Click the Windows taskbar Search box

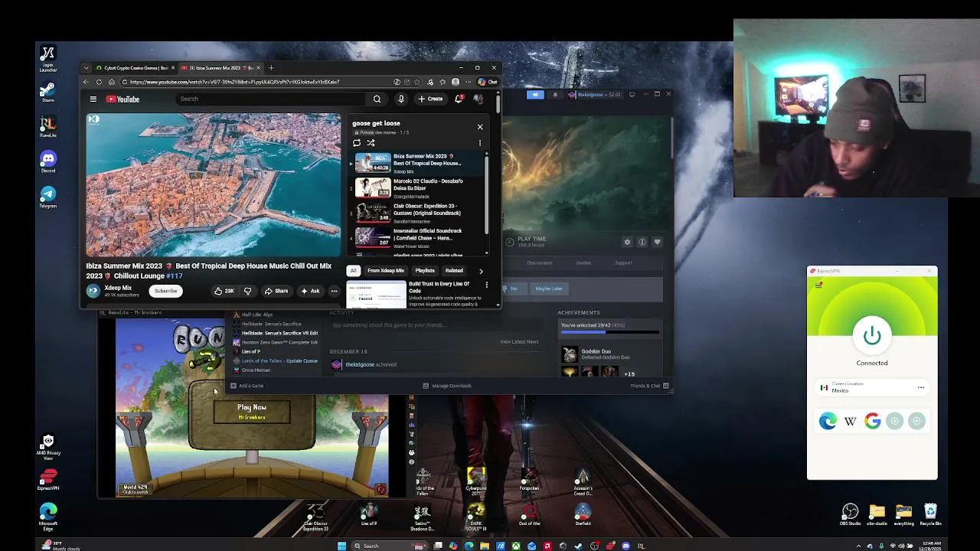[x=389, y=546]
